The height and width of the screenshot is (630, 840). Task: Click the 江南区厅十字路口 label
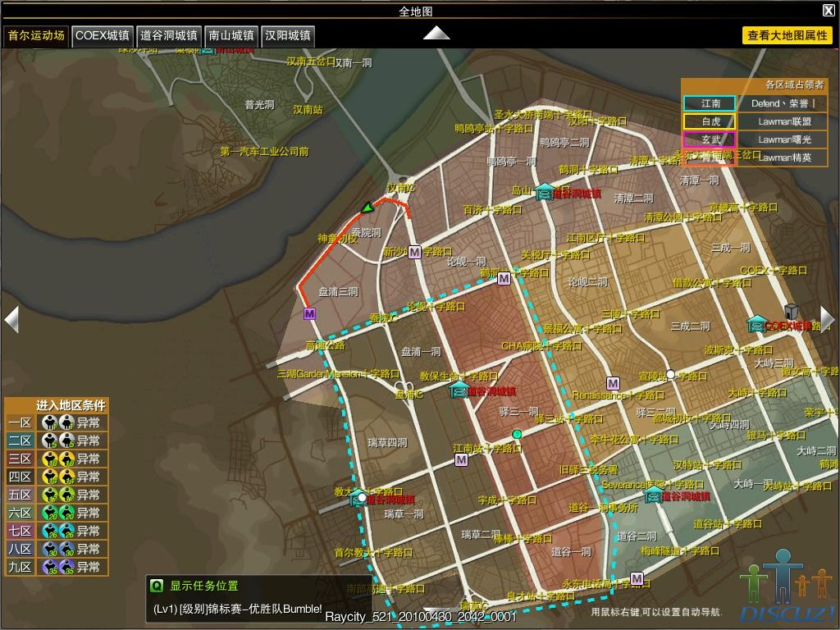pos(606,237)
